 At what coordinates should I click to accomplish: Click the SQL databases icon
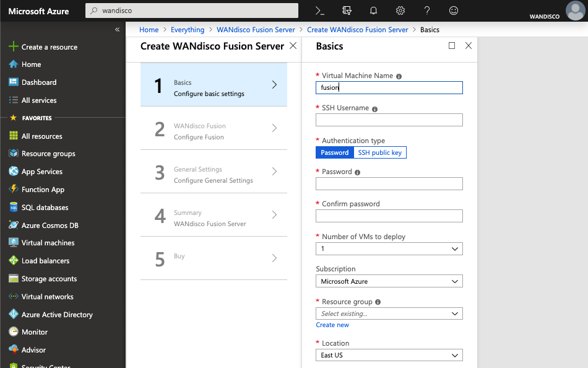[13, 207]
